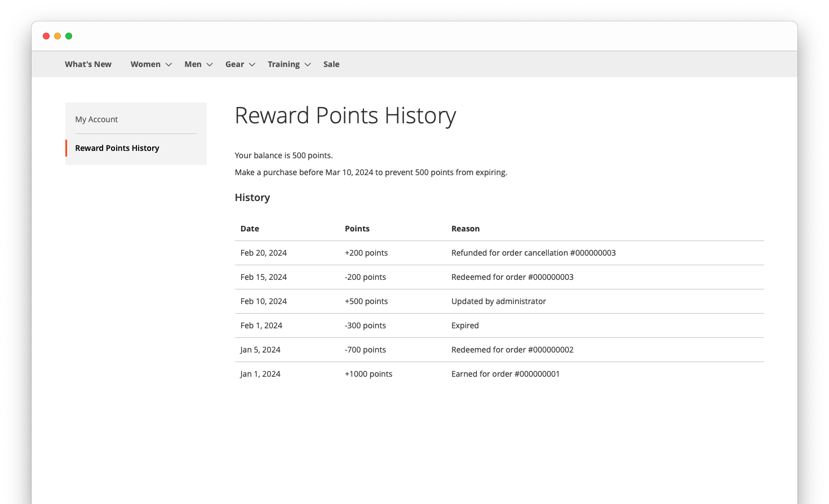This screenshot has height=504, width=829.
Task: Open the What's New menu item
Action: click(x=88, y=64)
